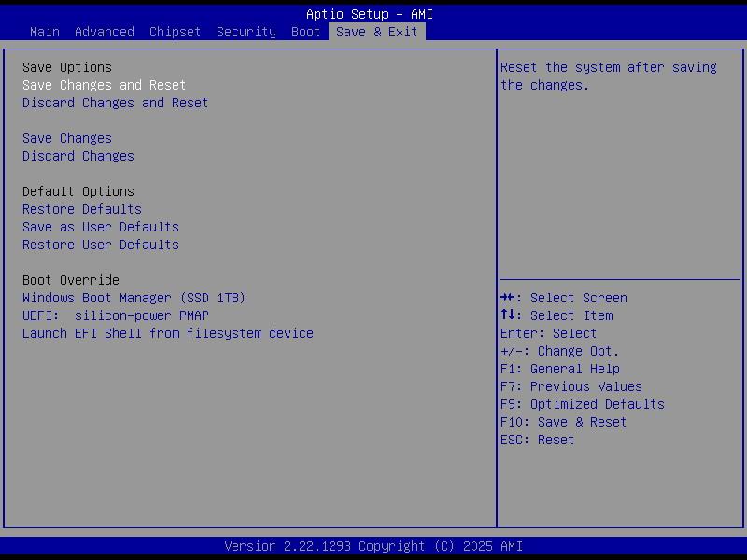This screenshot has height=560, width=747.
Task: Open the Boot tab
Action: 306,32
